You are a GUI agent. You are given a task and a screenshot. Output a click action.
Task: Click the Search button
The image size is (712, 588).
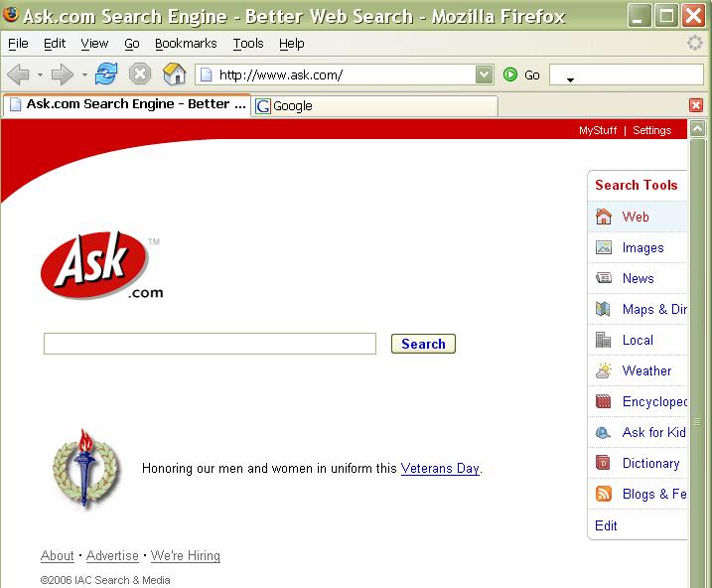click(423, 344)
